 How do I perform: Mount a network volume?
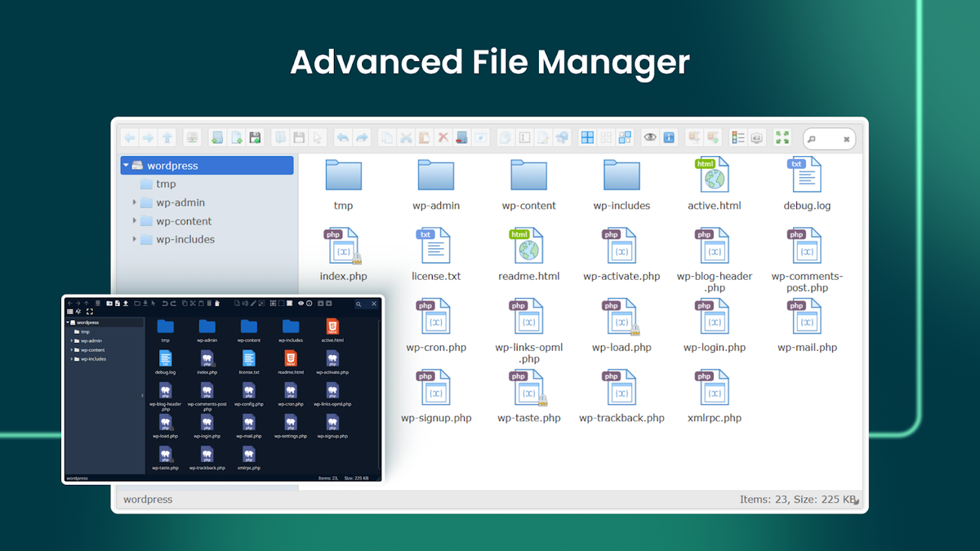[x=194, y=137]
